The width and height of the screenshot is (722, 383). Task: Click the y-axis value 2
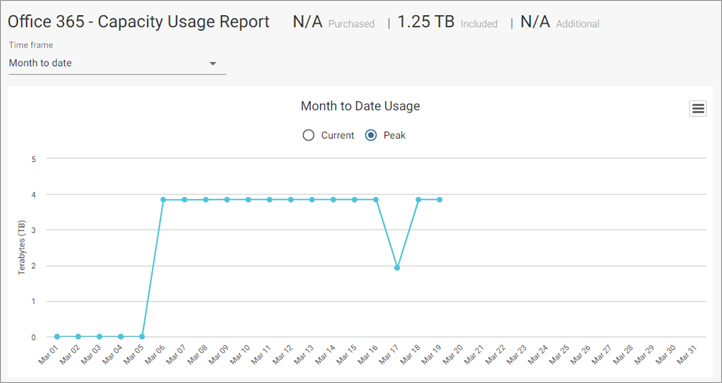pyautogui.click(x=34, y=266)
